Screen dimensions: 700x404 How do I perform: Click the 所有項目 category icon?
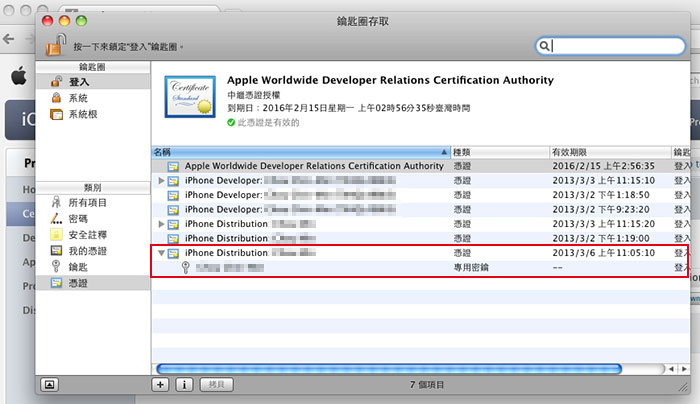point(56,202)
